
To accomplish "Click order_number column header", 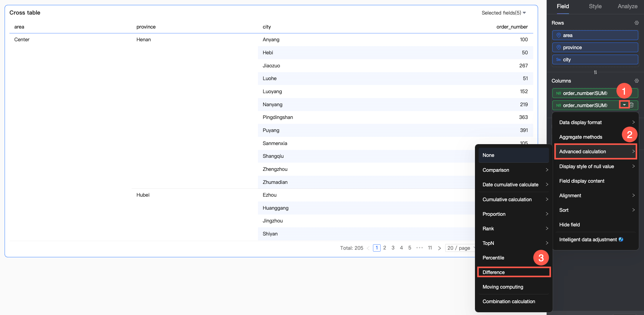I will click(512, 27).
